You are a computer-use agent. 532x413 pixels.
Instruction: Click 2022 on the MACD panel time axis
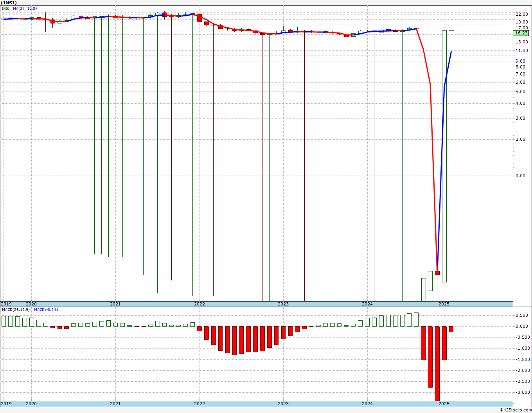pos(199,403)
